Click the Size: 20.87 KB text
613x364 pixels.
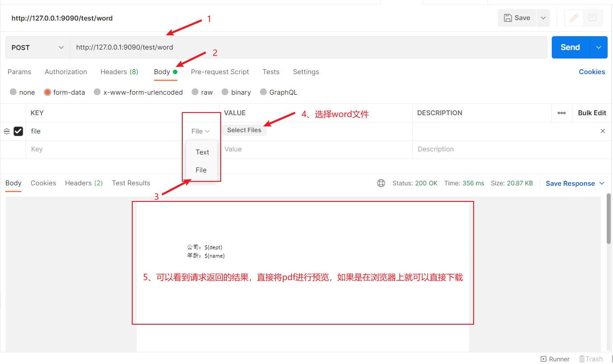pos(512,183)
